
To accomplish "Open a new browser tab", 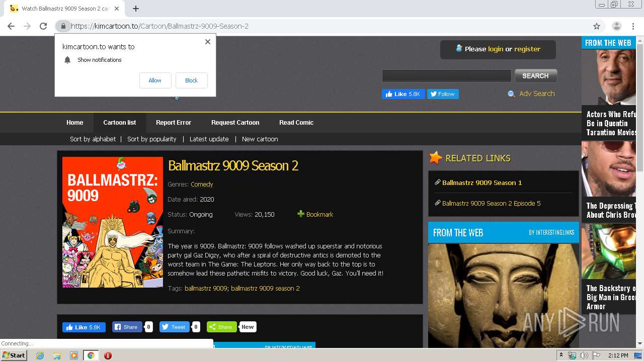I will [136, 9].
